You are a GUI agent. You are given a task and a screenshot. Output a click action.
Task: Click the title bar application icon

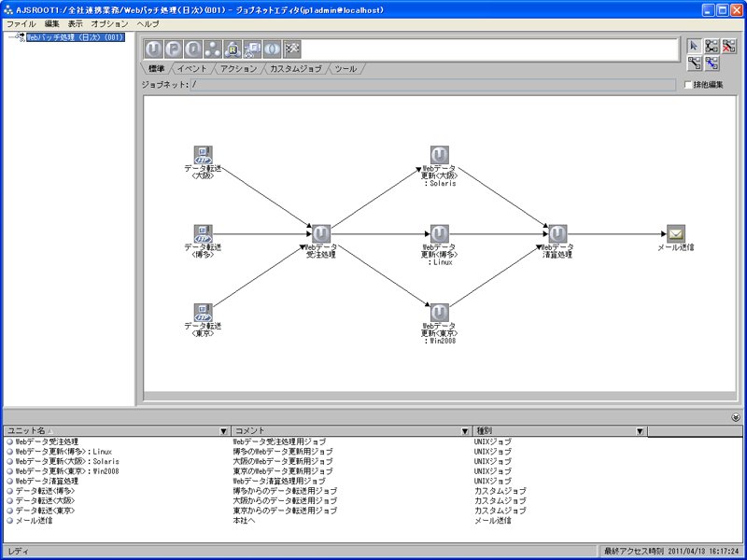click(8, 9)
